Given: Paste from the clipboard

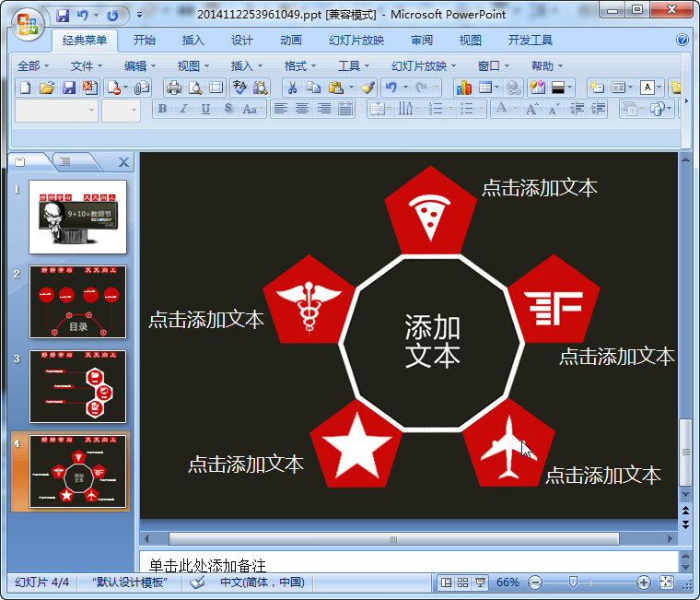Looking at the screenshot, I should (335, 88).
